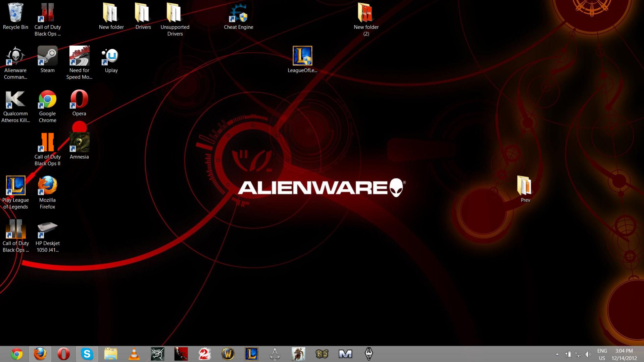
Task: Launch League of Legends from the taskbar
Action: point(252,354)
